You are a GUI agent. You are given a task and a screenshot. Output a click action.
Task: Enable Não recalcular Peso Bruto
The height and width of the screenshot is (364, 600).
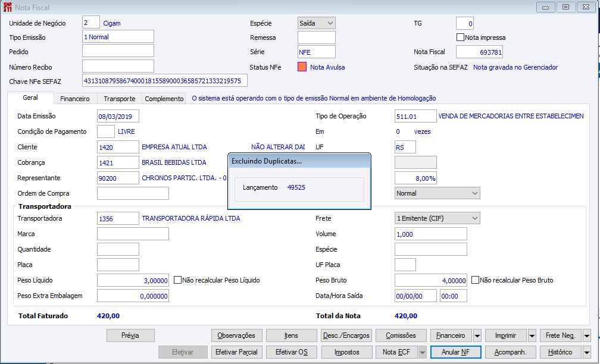click(x=475, y=280)
